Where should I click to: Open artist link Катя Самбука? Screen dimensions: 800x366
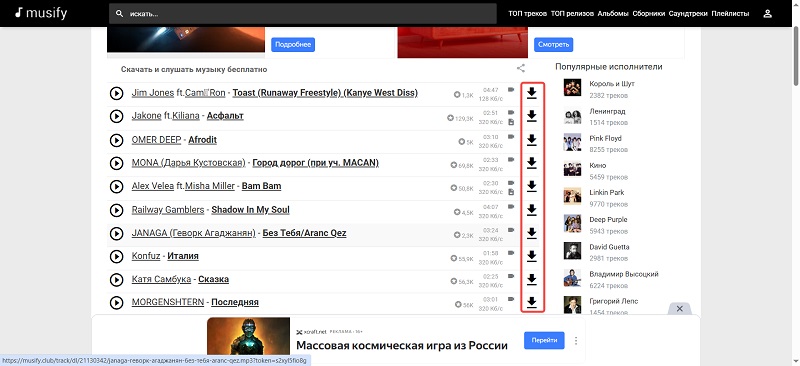click(x=161, y=279)
